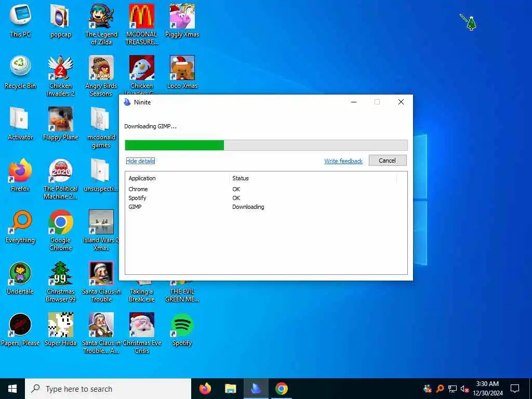
Task: Open Piggly Xmas shortcut
Action: pos(182,20)
